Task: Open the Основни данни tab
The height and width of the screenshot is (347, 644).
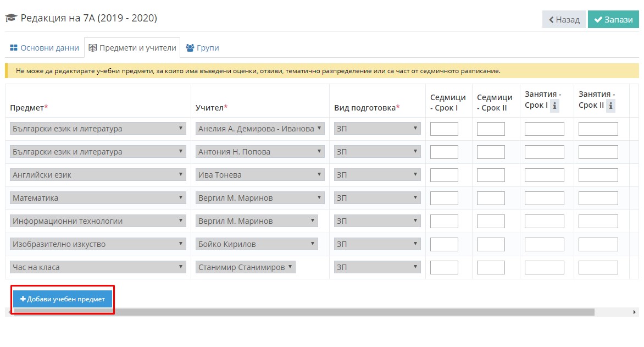Action: [45, 48]
